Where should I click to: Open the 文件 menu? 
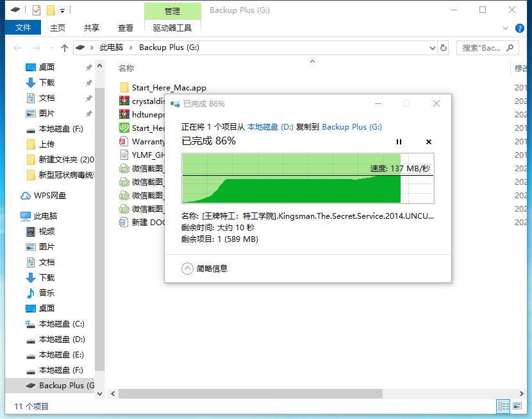[x=23, y=28]
